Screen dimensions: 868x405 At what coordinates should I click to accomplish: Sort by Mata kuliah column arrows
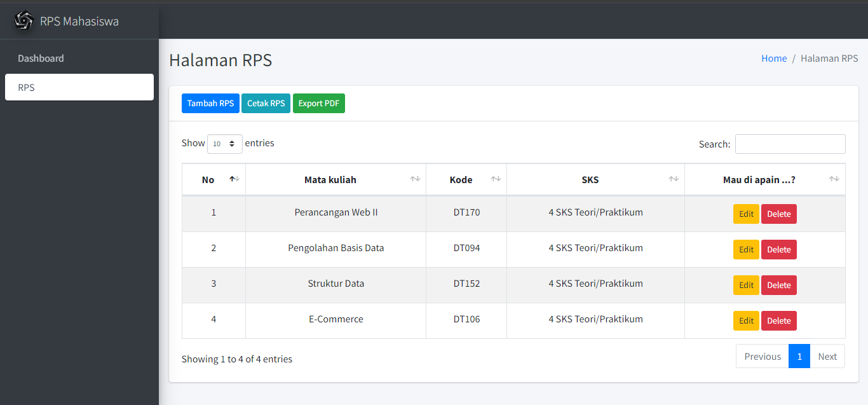(x=415, y=179)
